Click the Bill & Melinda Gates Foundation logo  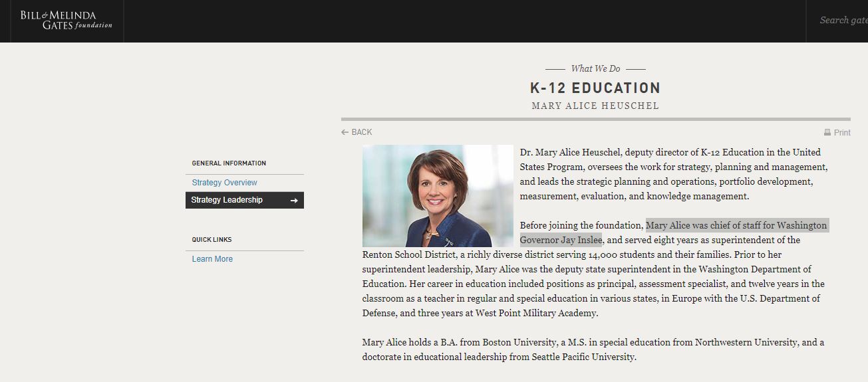tap(66, 20)
